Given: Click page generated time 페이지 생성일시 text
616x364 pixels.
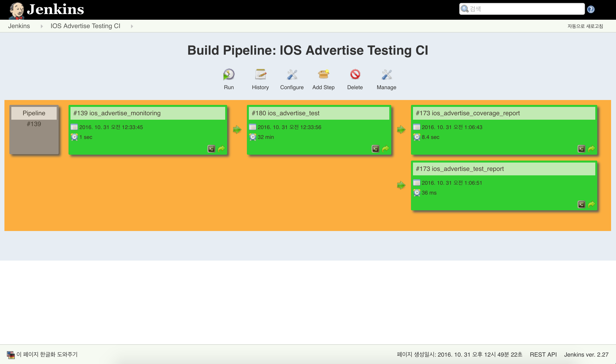Looking at the screenshot, I should click(460, 355).
